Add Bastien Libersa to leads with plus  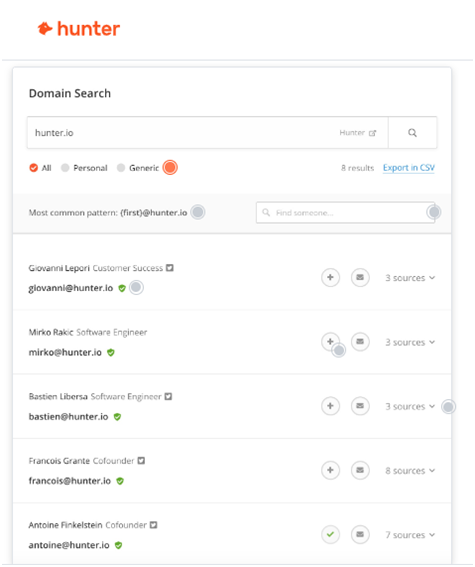[330, 406]
